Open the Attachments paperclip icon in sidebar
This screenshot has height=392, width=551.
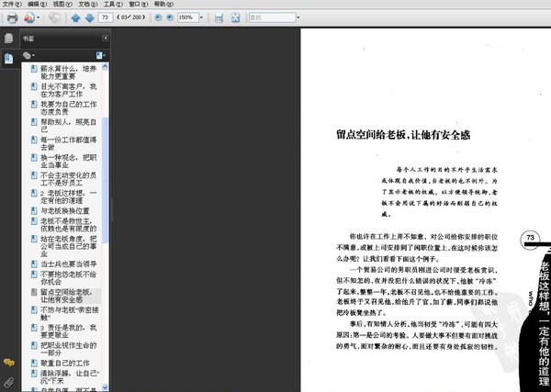point(9,382)
